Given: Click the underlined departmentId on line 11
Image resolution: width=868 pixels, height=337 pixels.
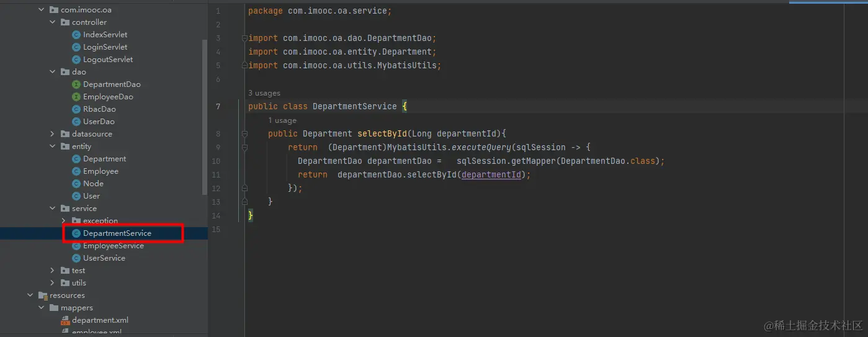Looking at the screenshot, I should point(491,175).
